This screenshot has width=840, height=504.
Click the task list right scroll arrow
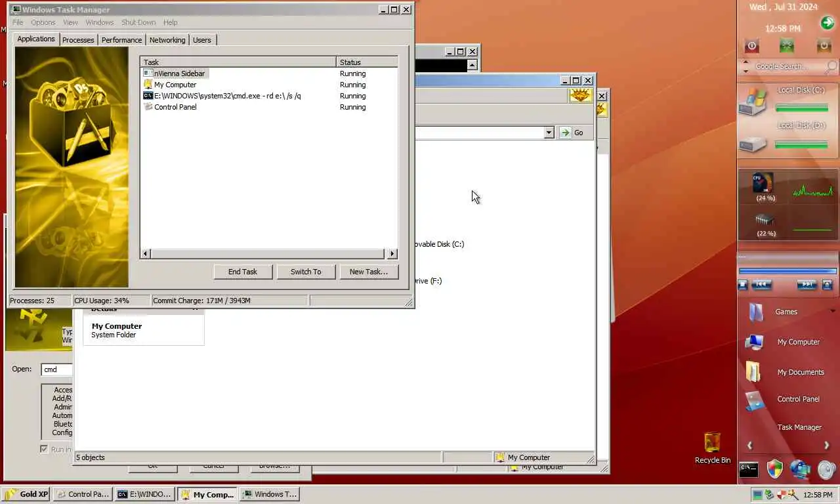(392, 253)
